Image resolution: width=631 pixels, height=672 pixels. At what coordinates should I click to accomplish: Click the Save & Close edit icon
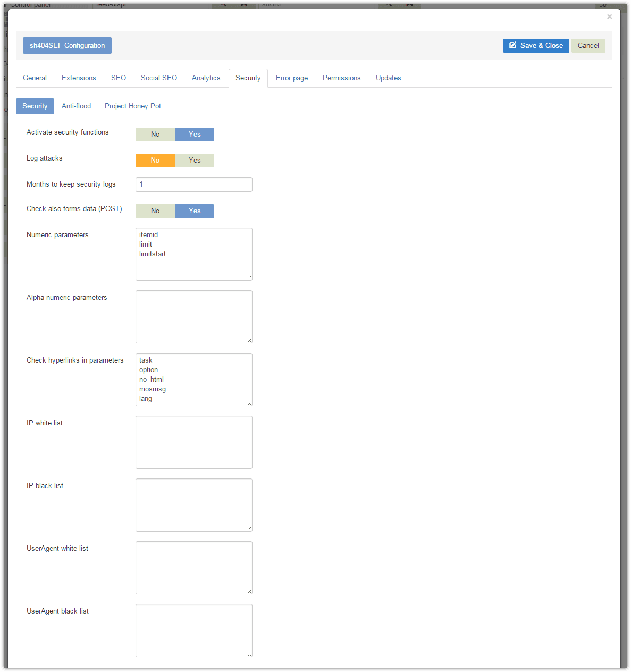tap(513, 46)
